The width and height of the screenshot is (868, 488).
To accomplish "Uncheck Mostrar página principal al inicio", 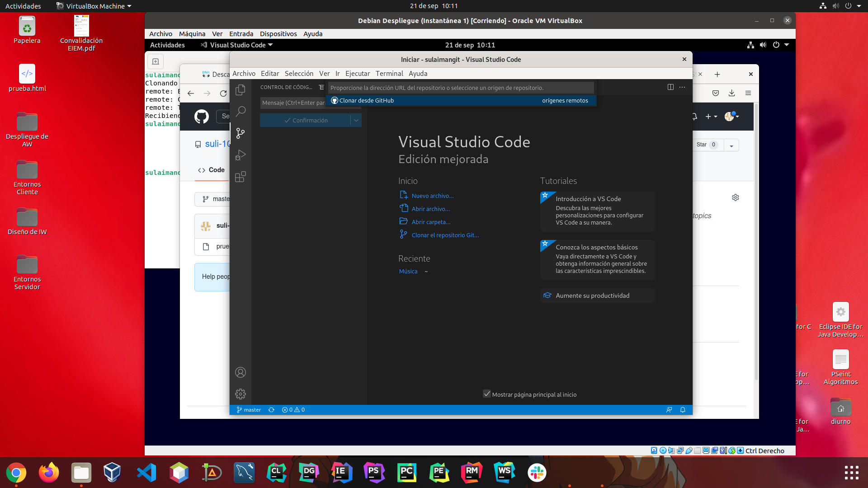I will (x=487, y=394).
